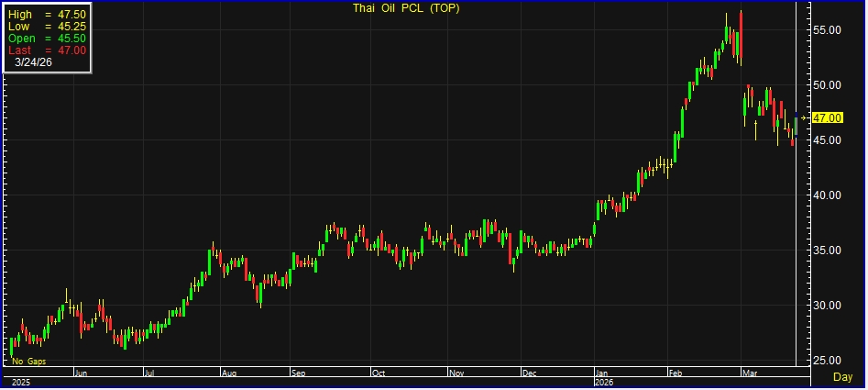This screenshot has width=868, height=390.
Task: Click the 25.00 price axis label
Action: tap(827, 360)
